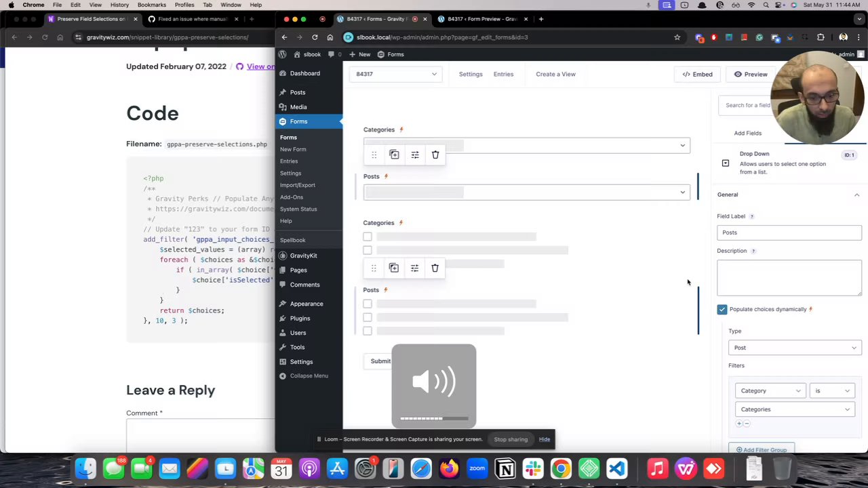The width and height of the screenshot is (868, 488).
Task: Click the Embed button
Action: (x=697, y=74)
